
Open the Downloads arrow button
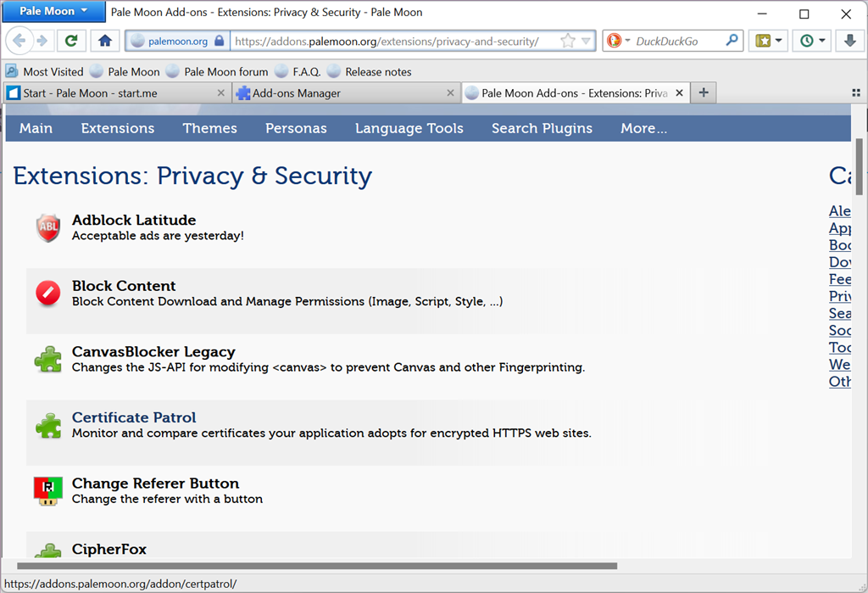(x=849, y=41)
